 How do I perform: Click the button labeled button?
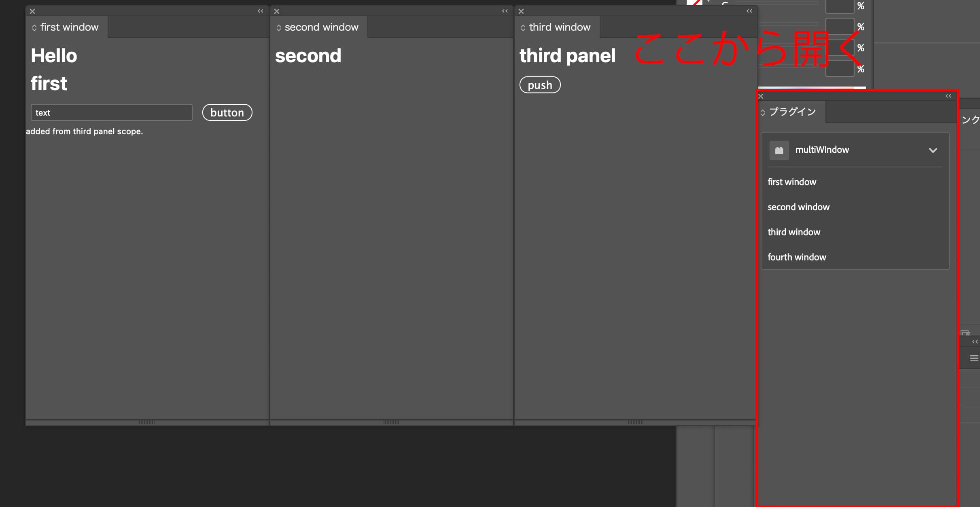tap(227, 112)
